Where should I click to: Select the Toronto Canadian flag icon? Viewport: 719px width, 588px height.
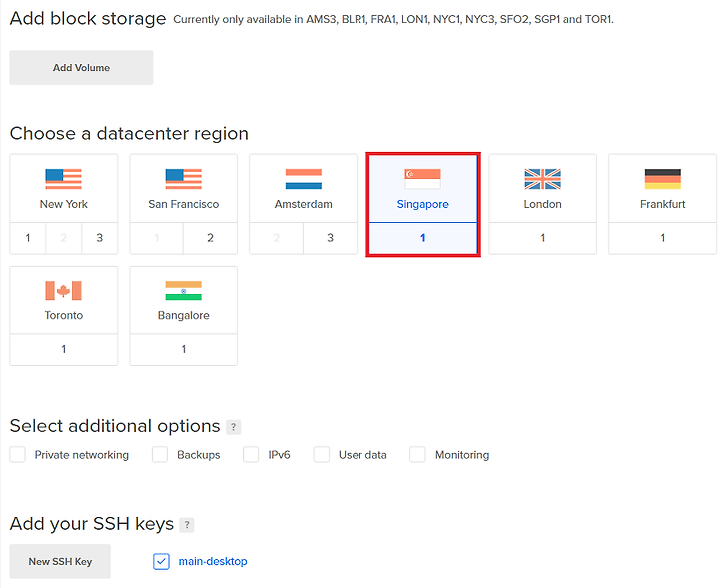(x=63, y=291)
